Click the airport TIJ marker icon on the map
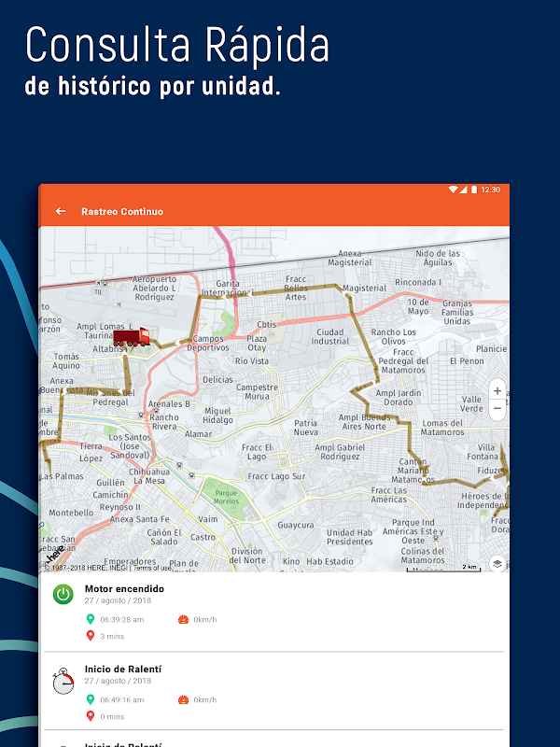560x747 pixels. [98, 284]
